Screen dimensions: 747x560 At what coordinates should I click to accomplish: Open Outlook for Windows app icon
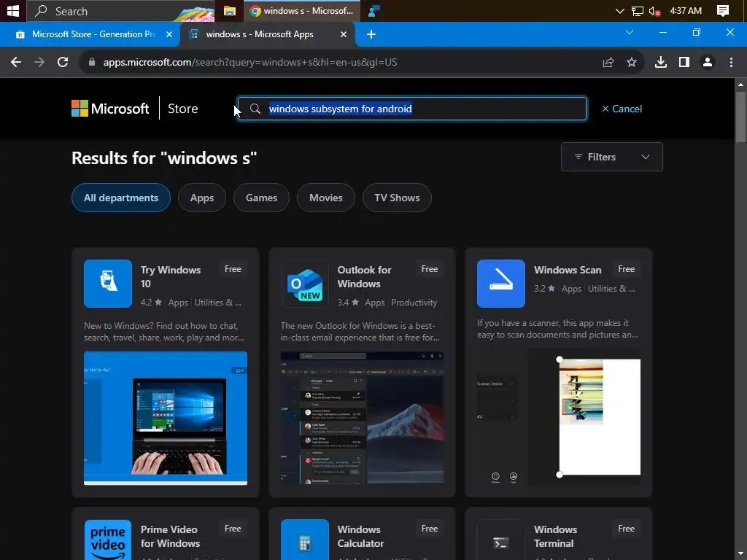click(304, 284)
